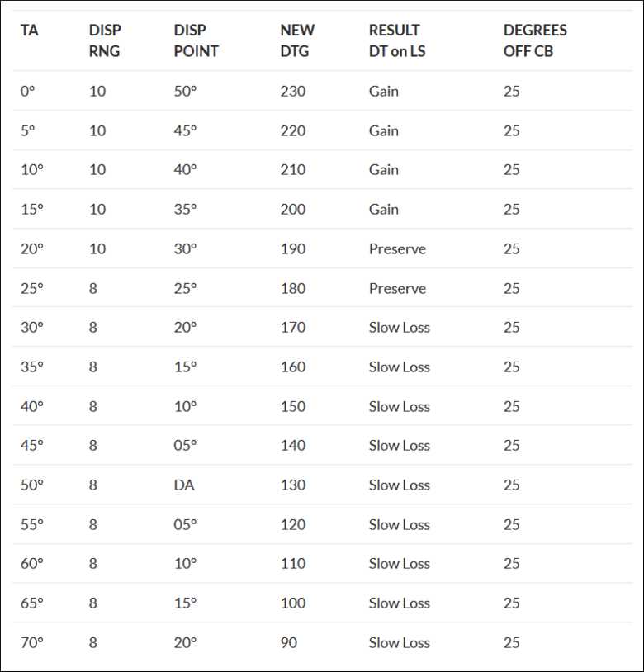Select the DA cell in DISP POINT

click(x=184, y=485)
